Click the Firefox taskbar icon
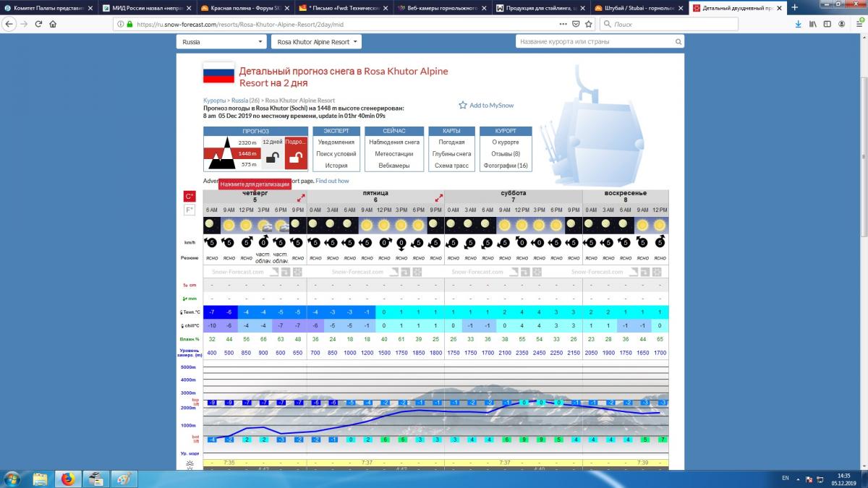 (x=68, y=478)
